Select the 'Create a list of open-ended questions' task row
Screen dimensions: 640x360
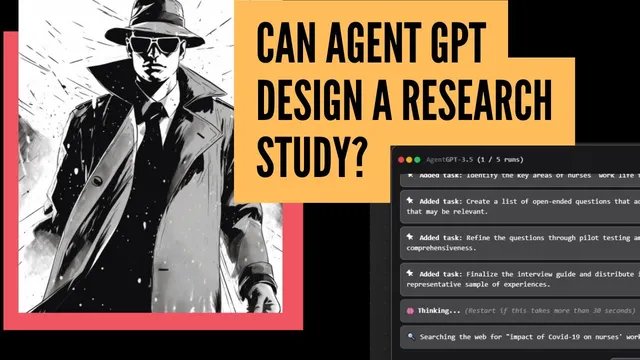point(520,207)
